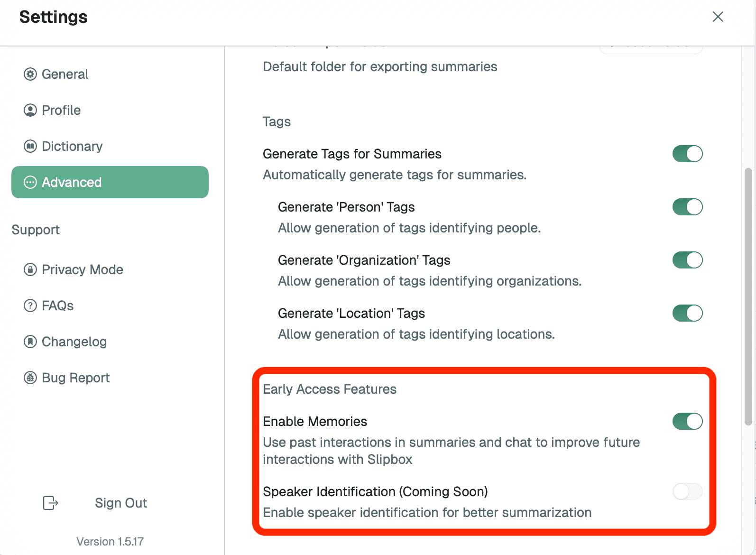Disable the Enable Memories feature
Screen dimensions: 756x555
(x=687, y=421)
